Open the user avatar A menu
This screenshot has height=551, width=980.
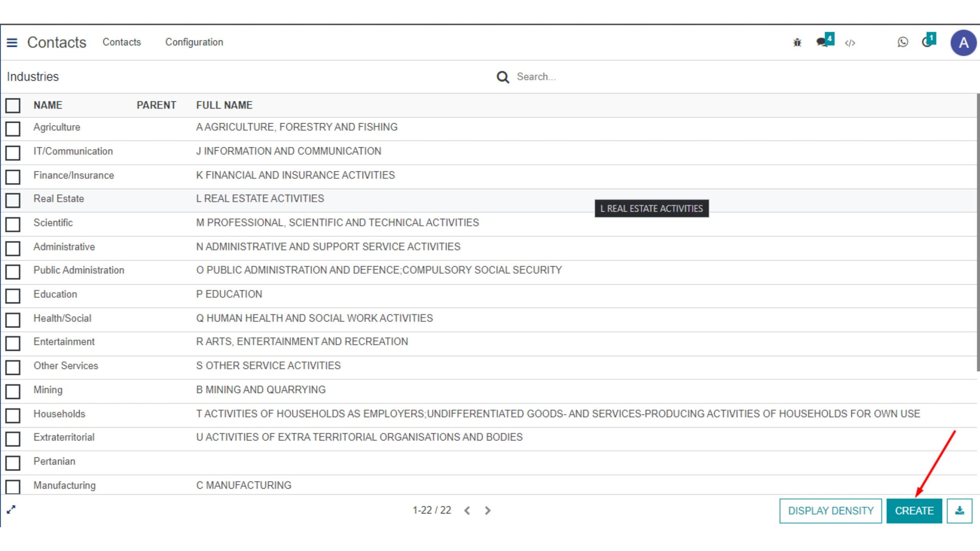[x=963, y=43]
